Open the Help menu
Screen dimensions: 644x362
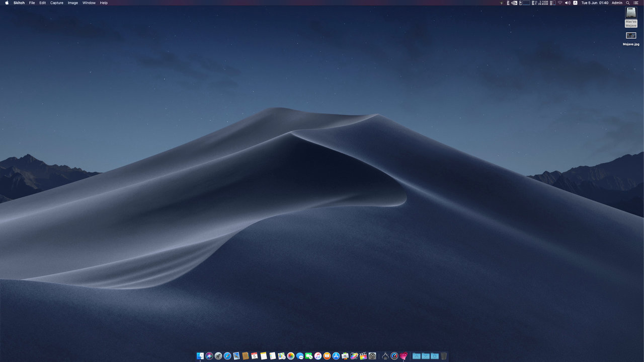tap(104, 3)
